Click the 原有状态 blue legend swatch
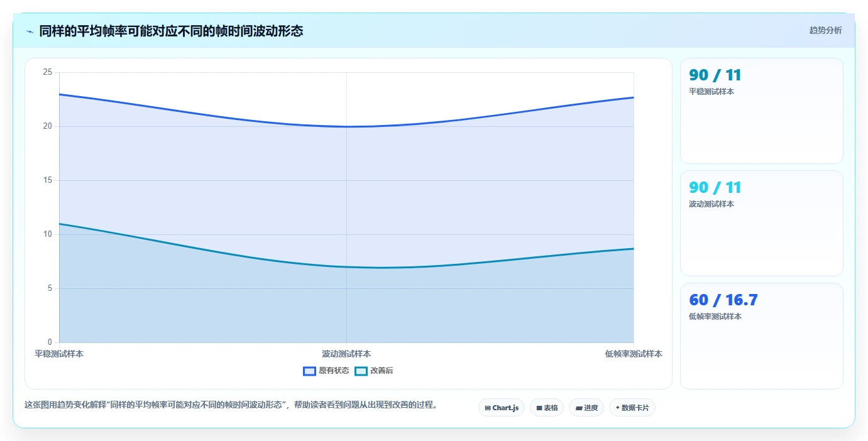Image resolution: width=868 pixels, height=441 pixels. tap(309, 371)
